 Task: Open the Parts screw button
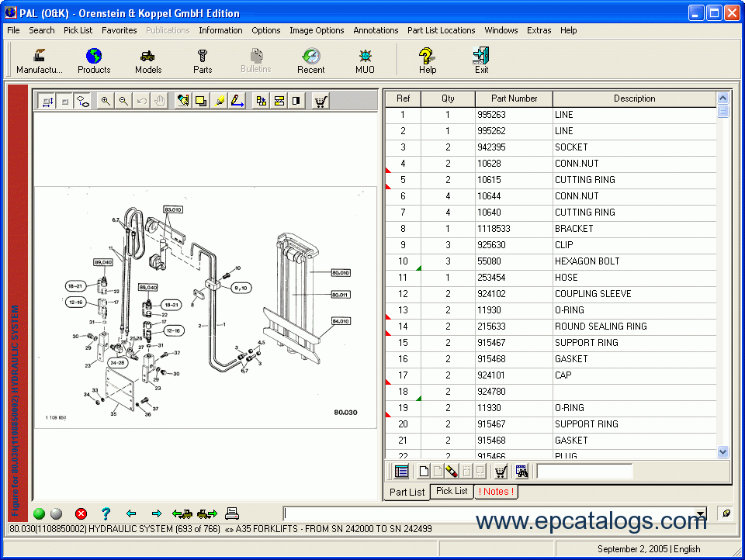pos(203,60)
